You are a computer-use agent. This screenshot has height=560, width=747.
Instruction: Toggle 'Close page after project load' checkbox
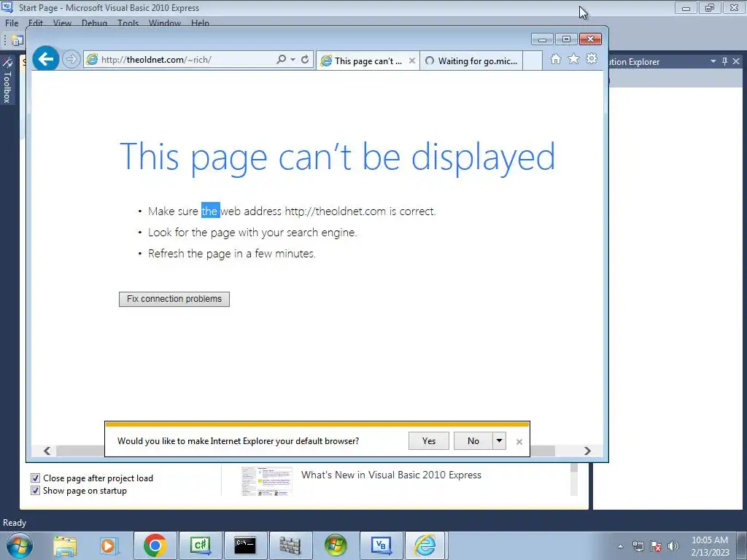[x=35, y=478]
